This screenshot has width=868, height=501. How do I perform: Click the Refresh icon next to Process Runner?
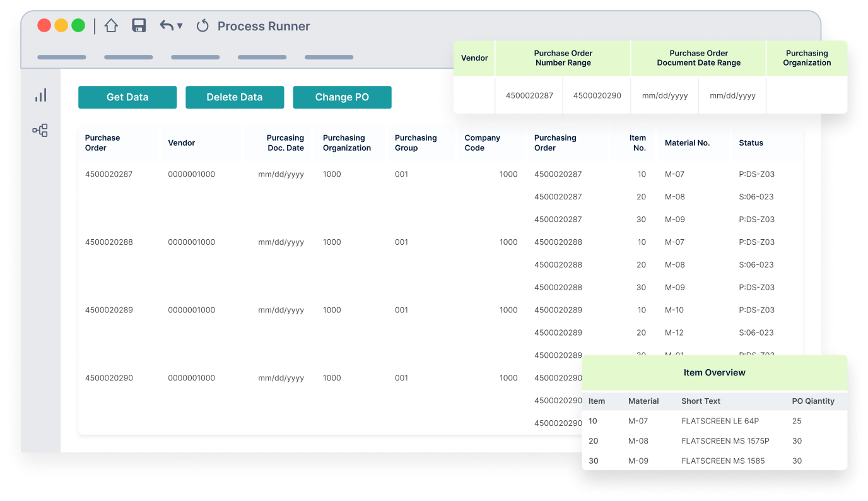coord(202,25)
